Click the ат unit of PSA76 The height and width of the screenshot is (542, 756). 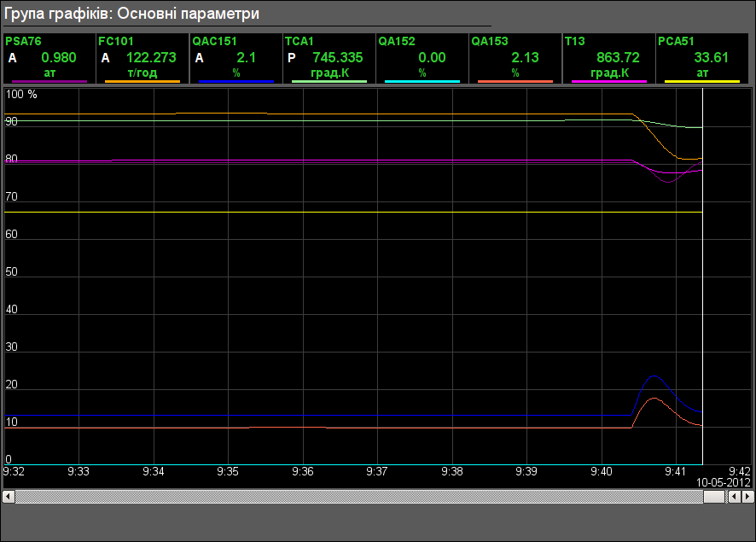49,73
